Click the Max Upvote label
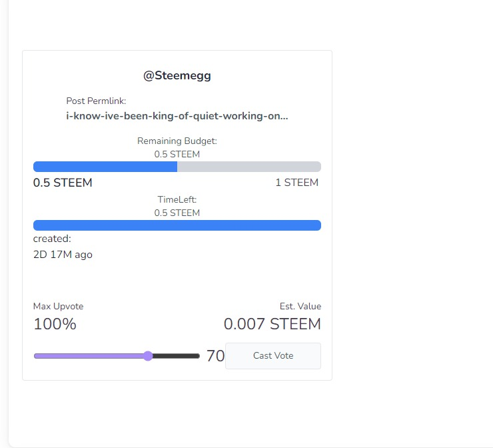Screen dimensions: 493x448 coord(58,306)
